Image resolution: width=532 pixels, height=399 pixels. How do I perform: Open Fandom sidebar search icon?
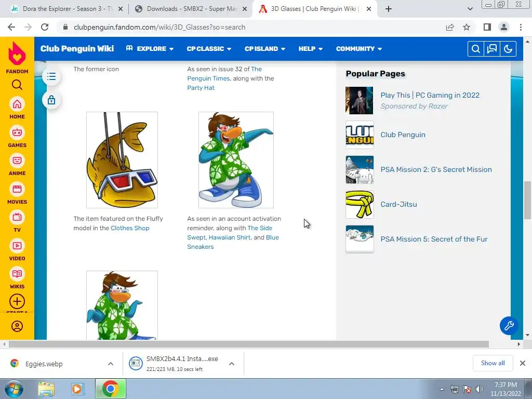point(17,85)
